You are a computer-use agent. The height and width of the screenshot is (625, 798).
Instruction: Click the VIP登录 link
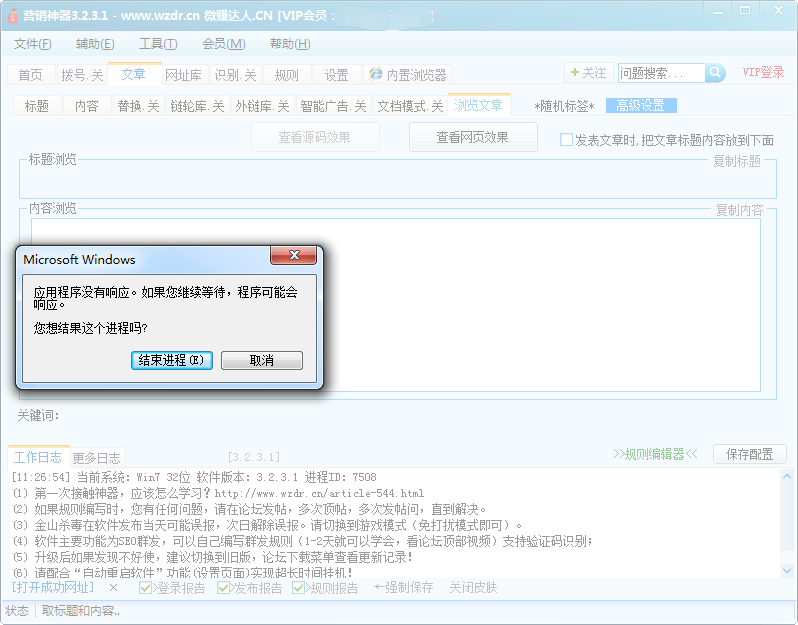point(763,72)
